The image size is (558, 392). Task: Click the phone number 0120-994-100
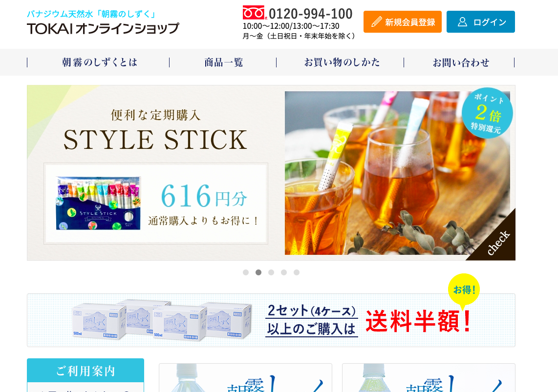(310, 14)
